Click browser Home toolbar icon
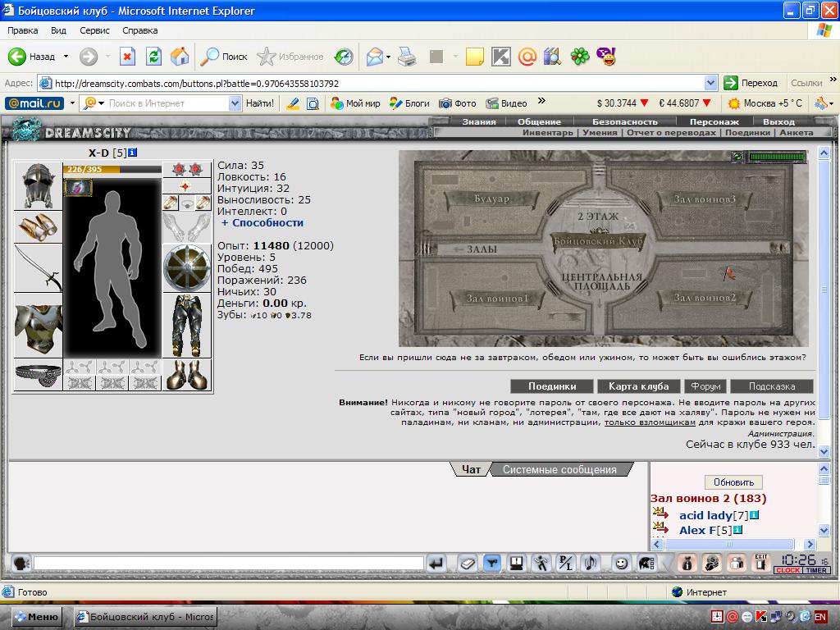The height and width of the screenshot is (630, 840). (x=180, y=57)
